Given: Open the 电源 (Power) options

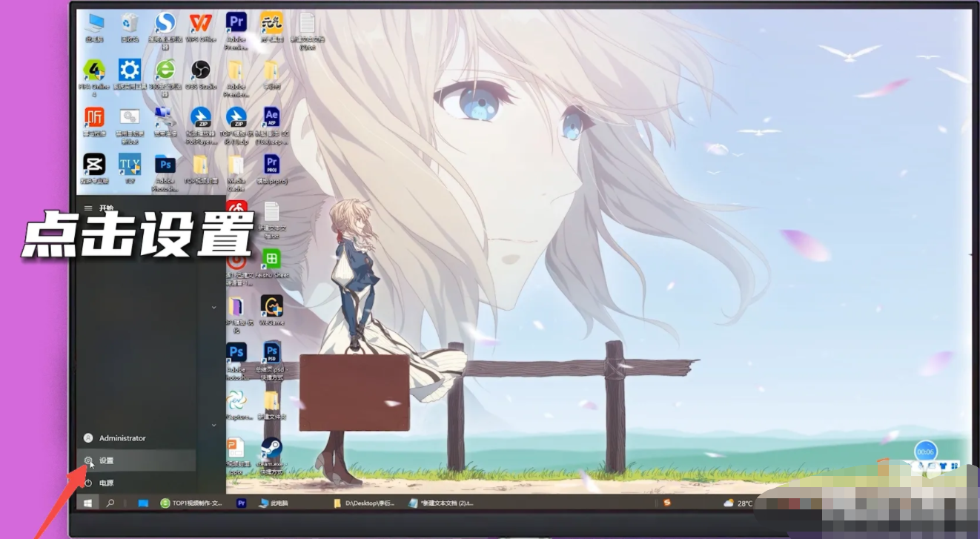Looking at the screenshot, I should point(106,483).
